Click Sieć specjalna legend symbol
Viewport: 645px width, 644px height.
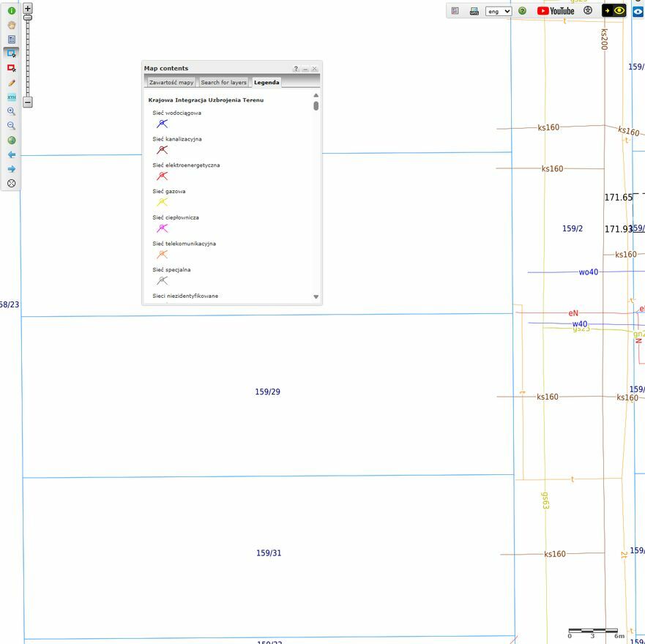[x=162, y=280]
